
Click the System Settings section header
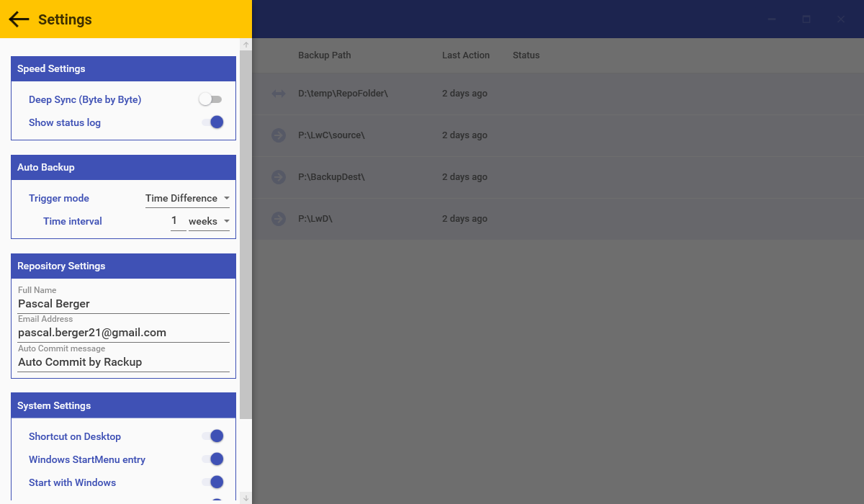click(x=124, y=406)
